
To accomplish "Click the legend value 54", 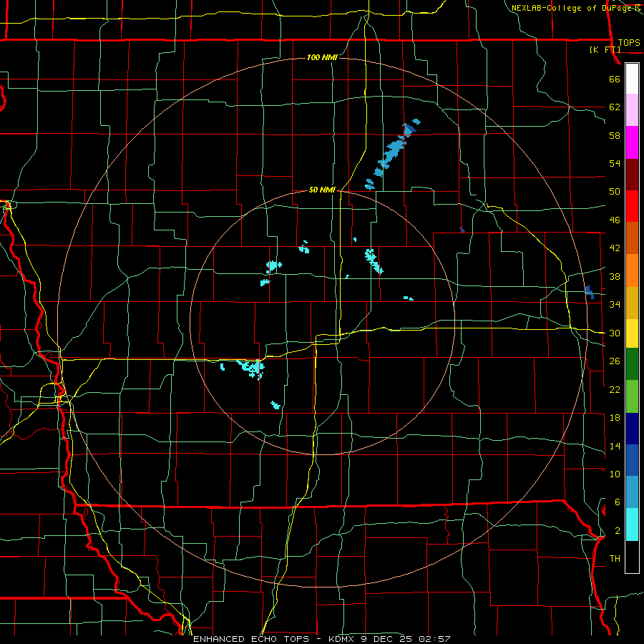I will (615, 163).
